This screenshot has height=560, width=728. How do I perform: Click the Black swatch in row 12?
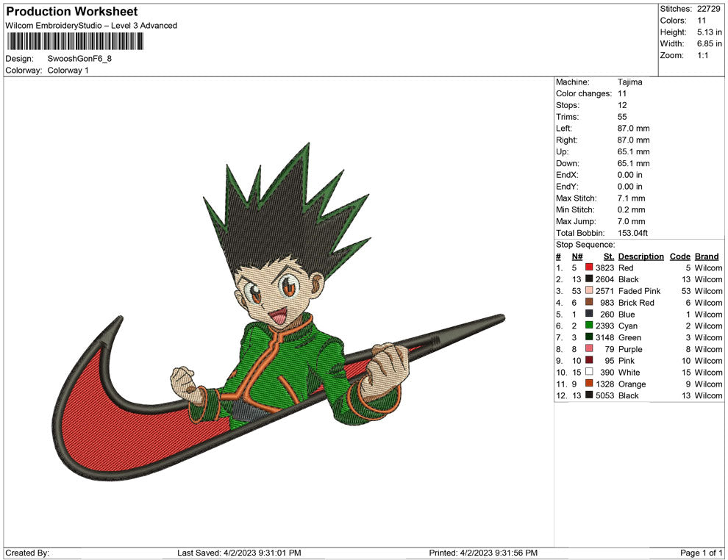(x=589, y=395)
